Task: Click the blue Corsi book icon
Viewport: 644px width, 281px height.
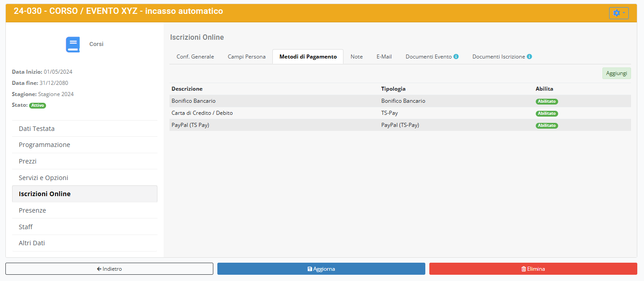Action: [x=72, y=45]
